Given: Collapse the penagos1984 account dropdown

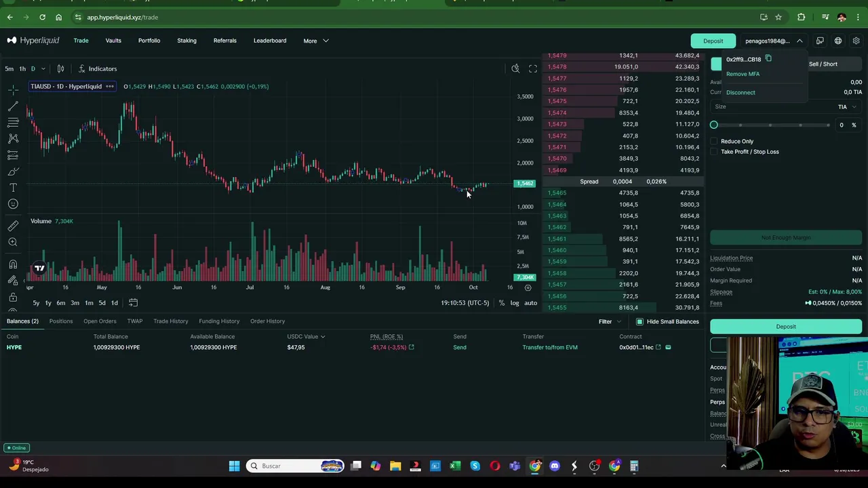Looking at the screenshot, I should (x=800, y=41).
